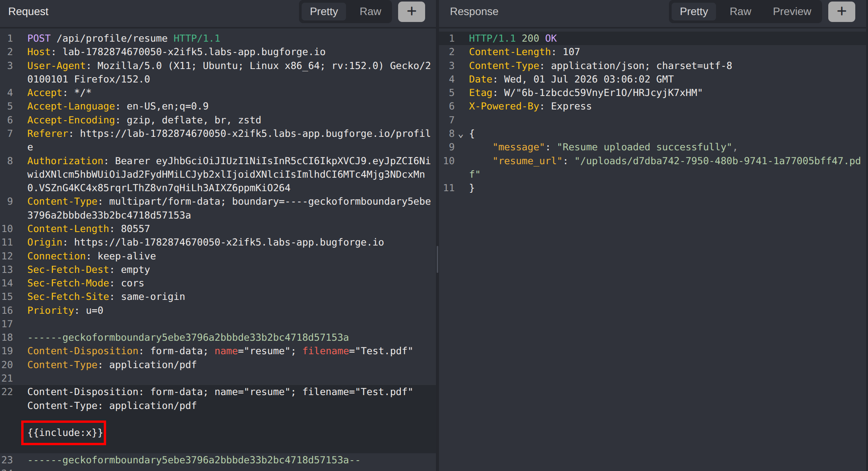Add a new Request view tab with plus icon
Image resolution: width=868 pixels, height=471 pixels.
point(411,12)
